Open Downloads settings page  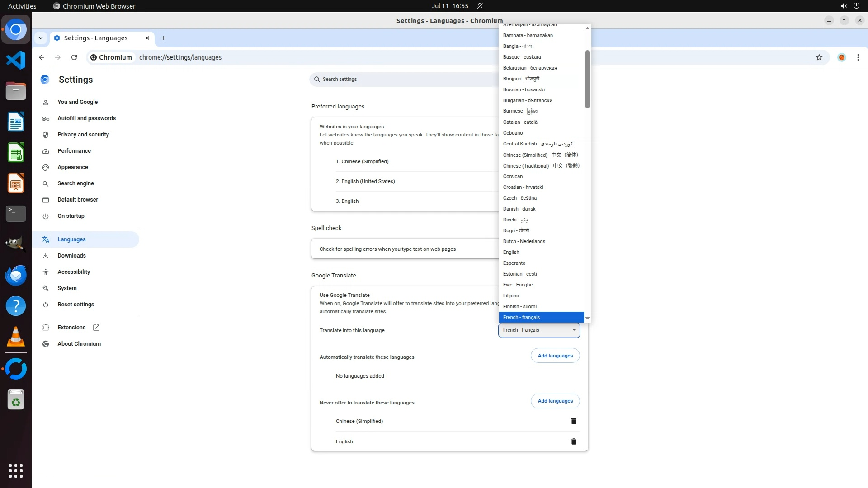point(71,256)
